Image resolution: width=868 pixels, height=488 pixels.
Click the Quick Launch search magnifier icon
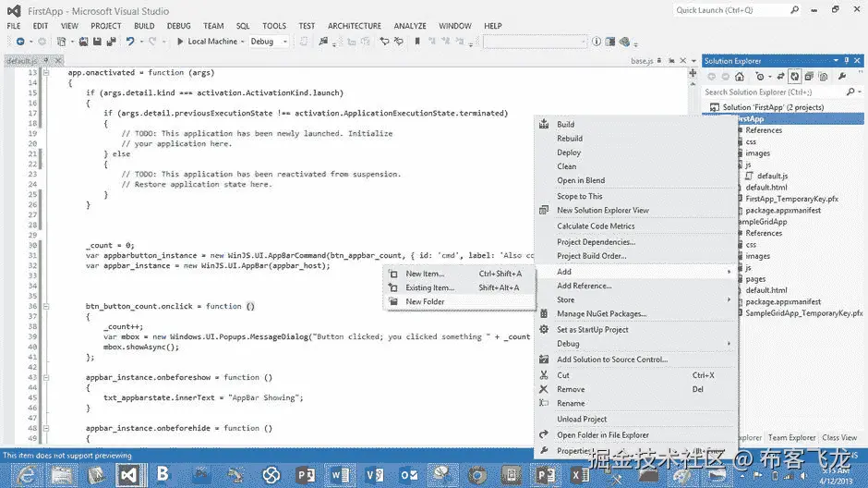pos(794,10)
